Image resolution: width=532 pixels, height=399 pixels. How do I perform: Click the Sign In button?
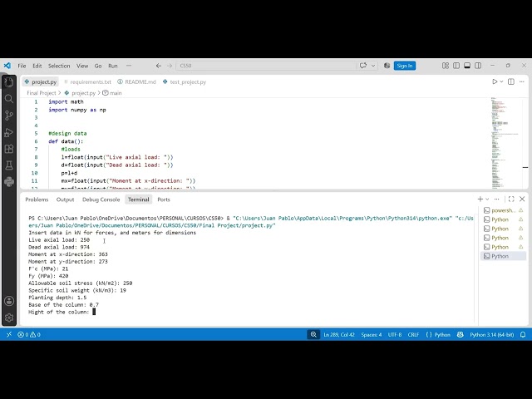click(x=405, y=66)
